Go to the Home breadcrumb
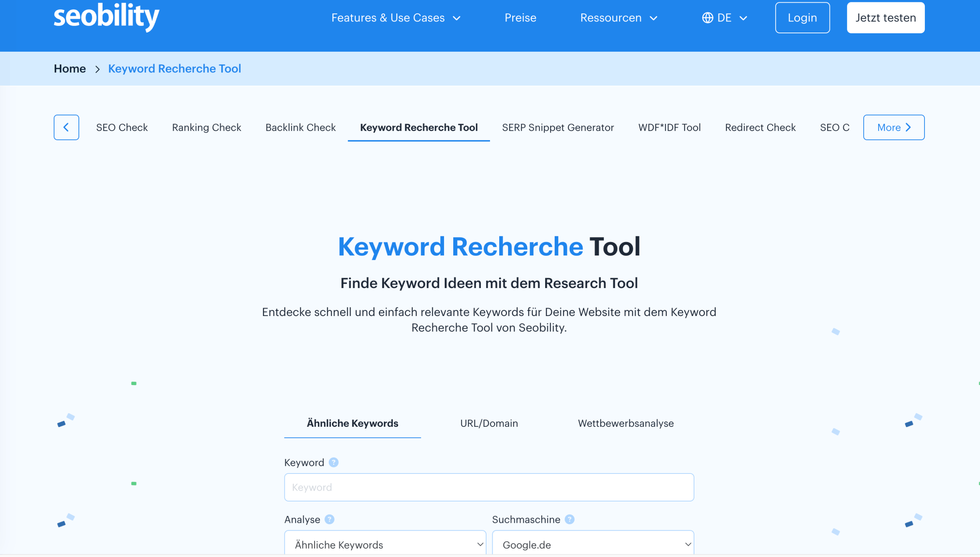The height and width of the screenshot is (557, 980). click(70, 69)
